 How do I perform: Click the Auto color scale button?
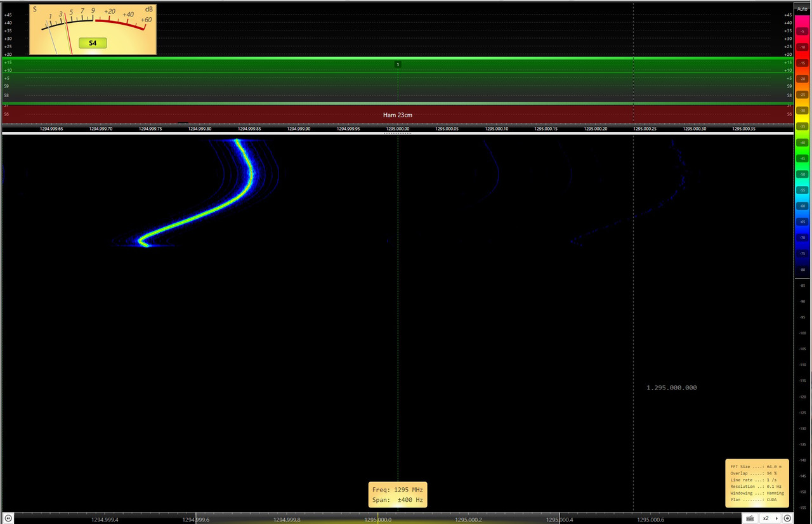(x=802, y=9)
